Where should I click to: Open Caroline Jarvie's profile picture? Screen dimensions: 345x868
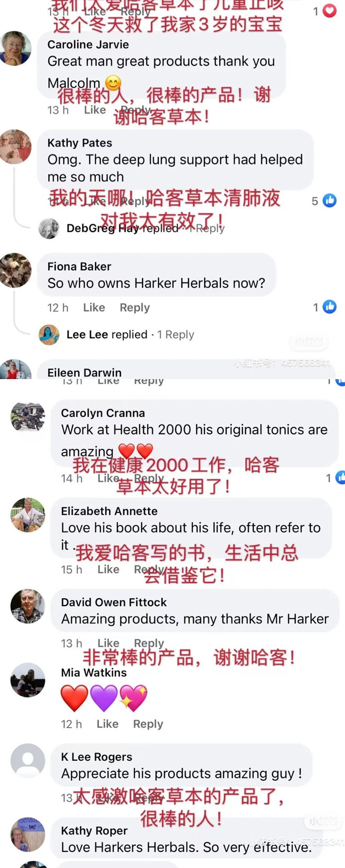[15, 48]
